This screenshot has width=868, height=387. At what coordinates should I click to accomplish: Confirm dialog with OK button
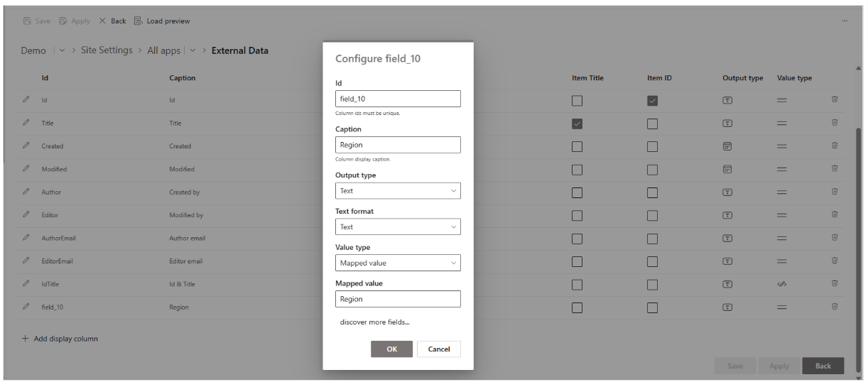pos(391,349)
